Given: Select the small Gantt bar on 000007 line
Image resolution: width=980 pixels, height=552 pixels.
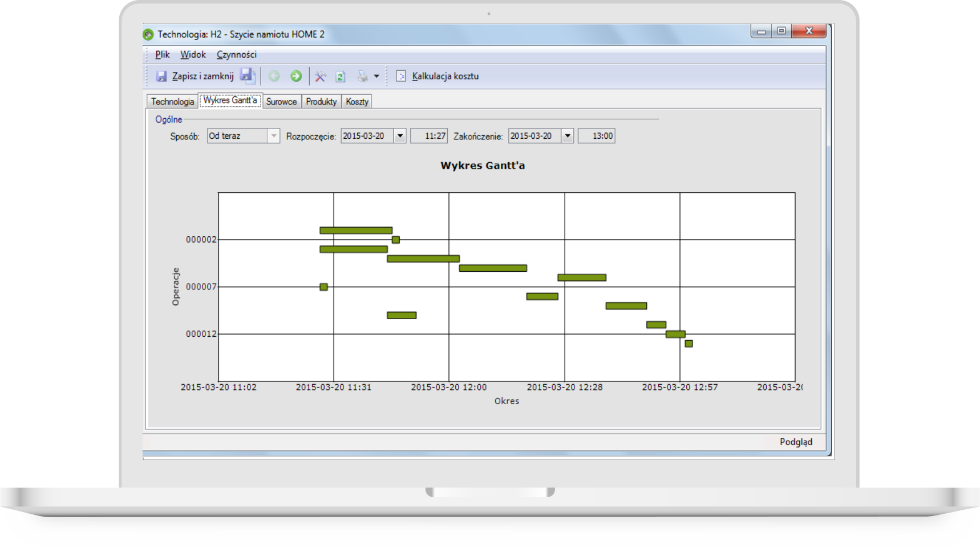Looking at the screenshot, I should tap(323, 287).
